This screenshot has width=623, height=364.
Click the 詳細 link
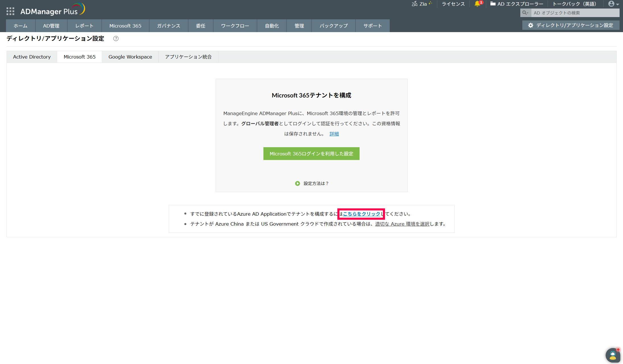(334, 134)
